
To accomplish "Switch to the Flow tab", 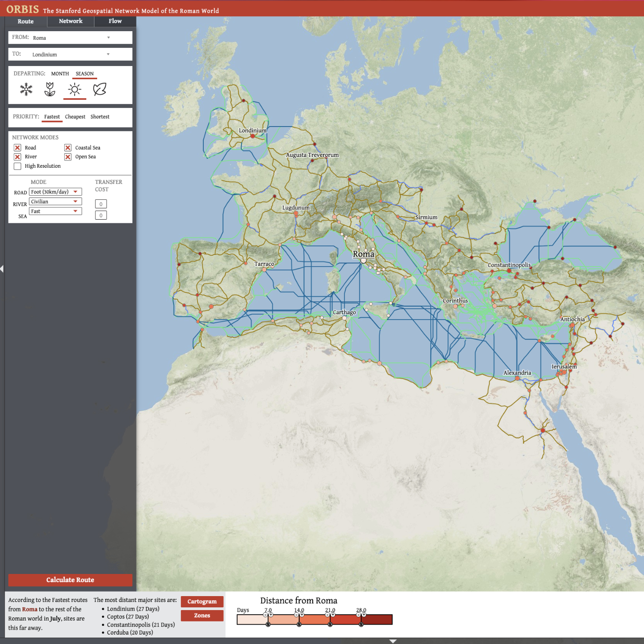I will click(x=115, y=21).
